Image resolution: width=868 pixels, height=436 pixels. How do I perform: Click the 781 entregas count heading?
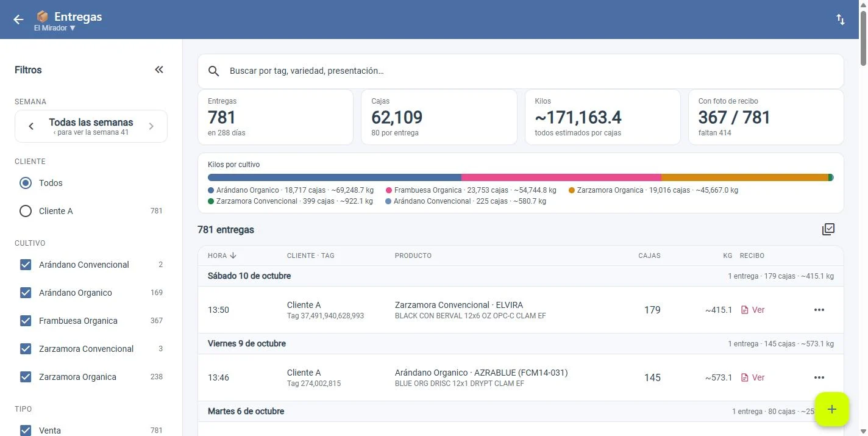click(x=226, y=230)
